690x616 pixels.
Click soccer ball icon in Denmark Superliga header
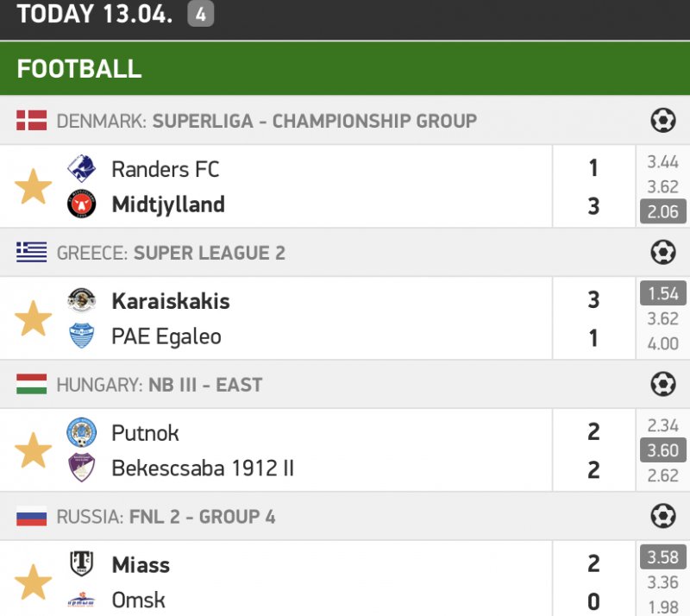click(x=662, y=121)
